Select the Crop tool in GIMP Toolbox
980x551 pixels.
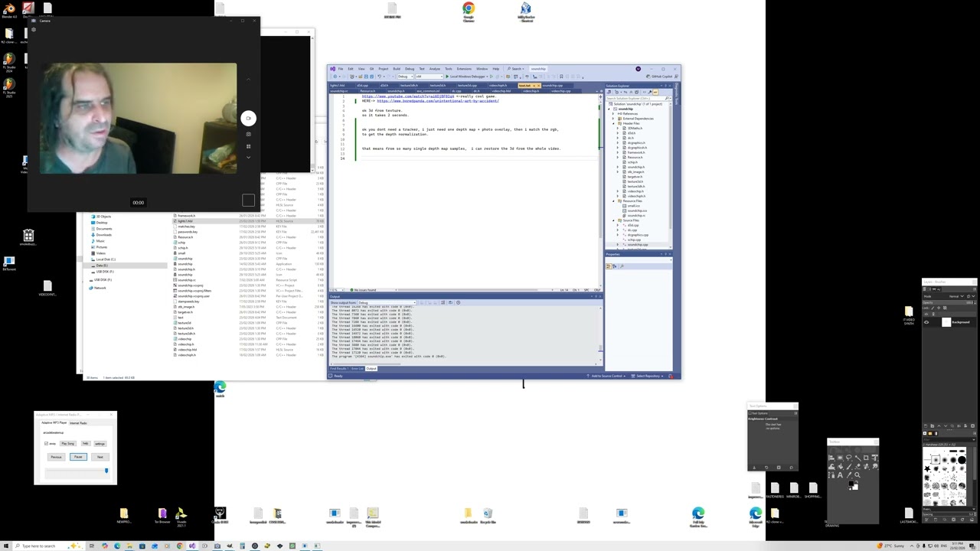[866, 458]
